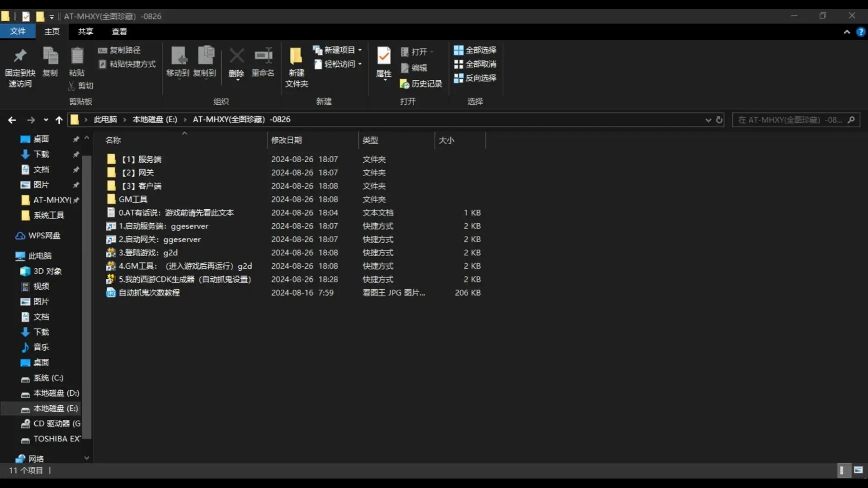Switch to the 共享 ribbon tab
The image size is (868, 488).
coord(85,32)
